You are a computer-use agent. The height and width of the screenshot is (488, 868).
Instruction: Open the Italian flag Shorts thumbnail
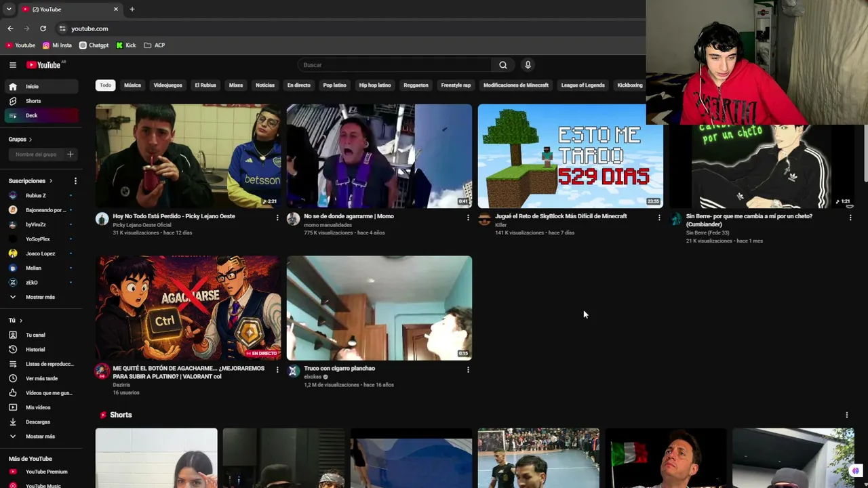pyautogui.click(x=665, y=458)
